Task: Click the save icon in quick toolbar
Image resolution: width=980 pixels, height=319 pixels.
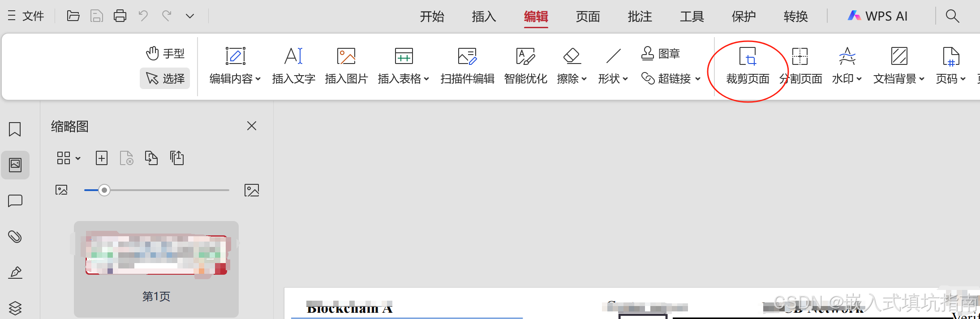Action: click(x=97, y=16)
